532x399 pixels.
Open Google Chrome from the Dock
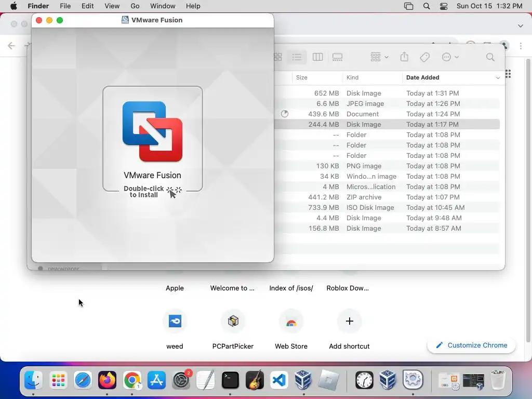132,380
